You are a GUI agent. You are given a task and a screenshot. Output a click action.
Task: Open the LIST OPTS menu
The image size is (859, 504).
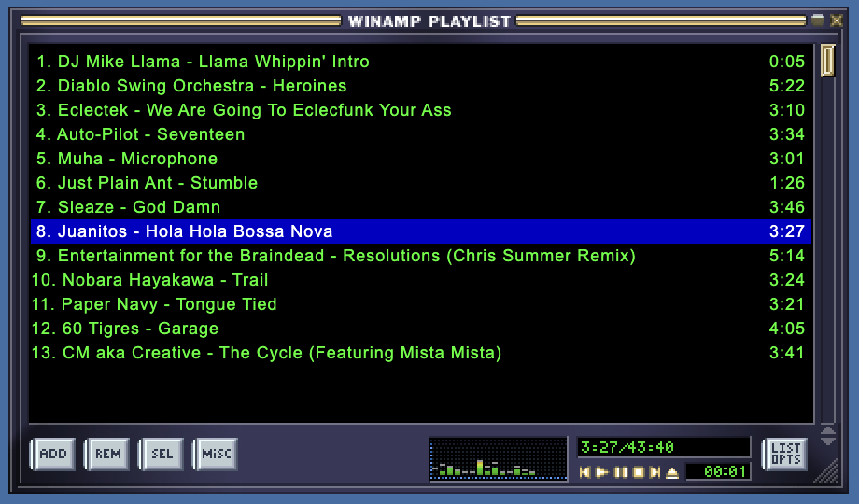coord(785,454)
